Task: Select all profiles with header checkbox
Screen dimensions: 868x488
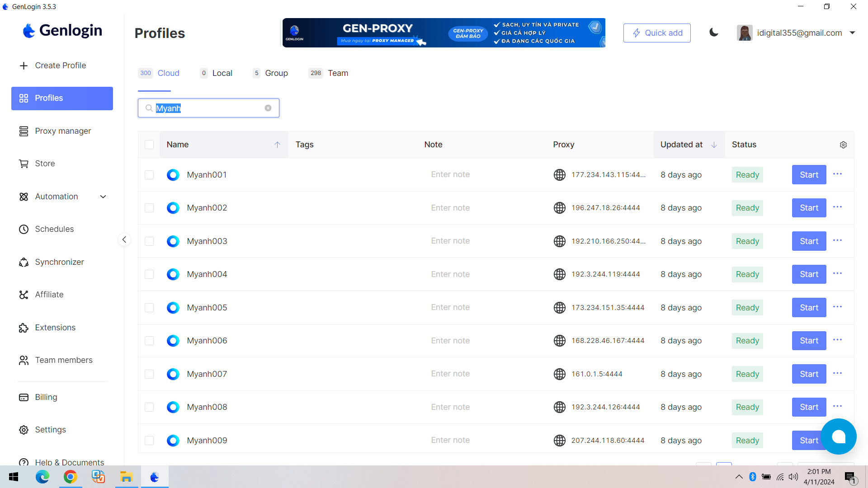Action: (149, 145)
